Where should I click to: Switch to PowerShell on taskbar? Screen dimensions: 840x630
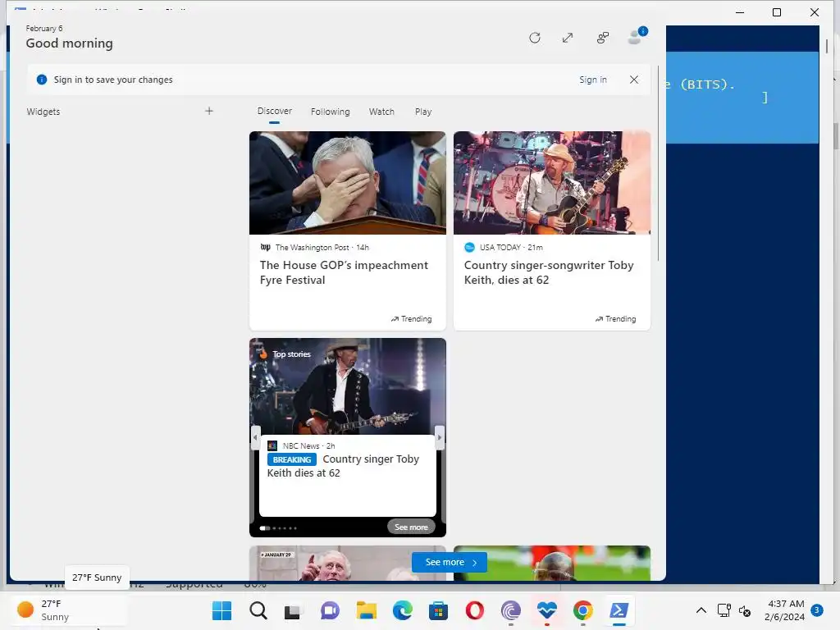tap(619, 610)
